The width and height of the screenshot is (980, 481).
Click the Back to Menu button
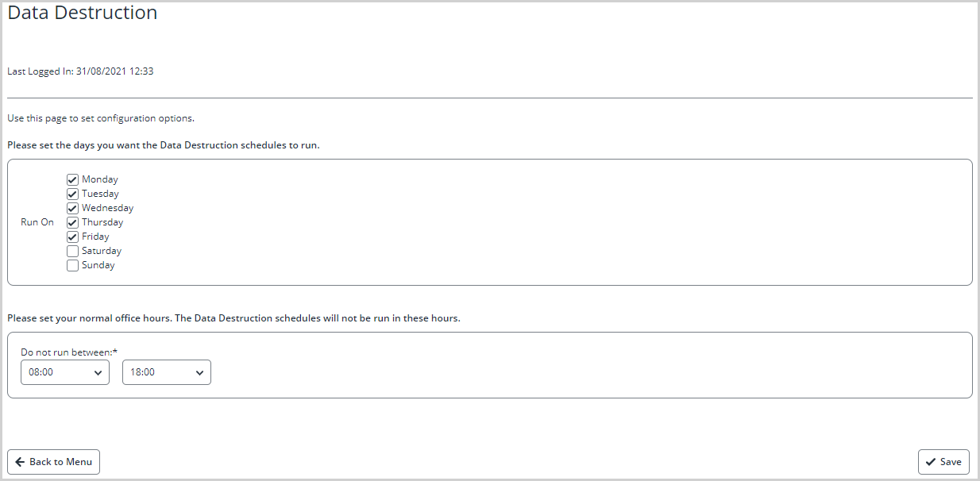click(54, 462)
